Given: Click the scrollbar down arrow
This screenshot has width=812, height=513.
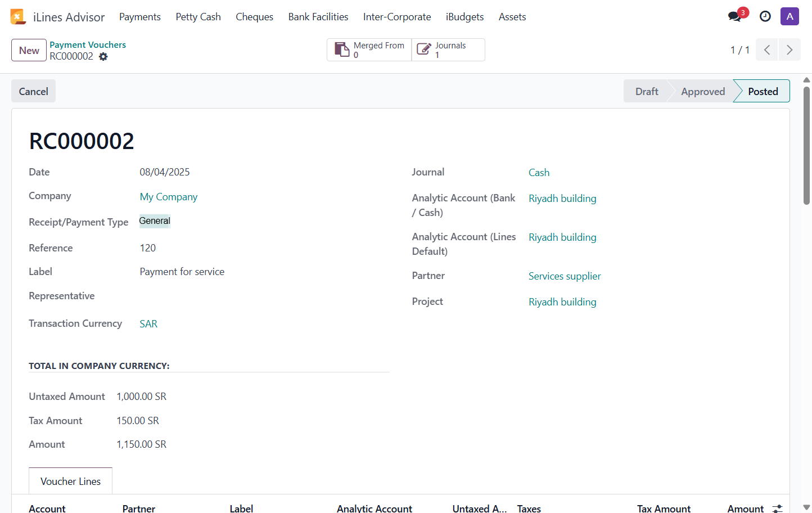Looking at the screenshot, I should (x=806, y=507).
